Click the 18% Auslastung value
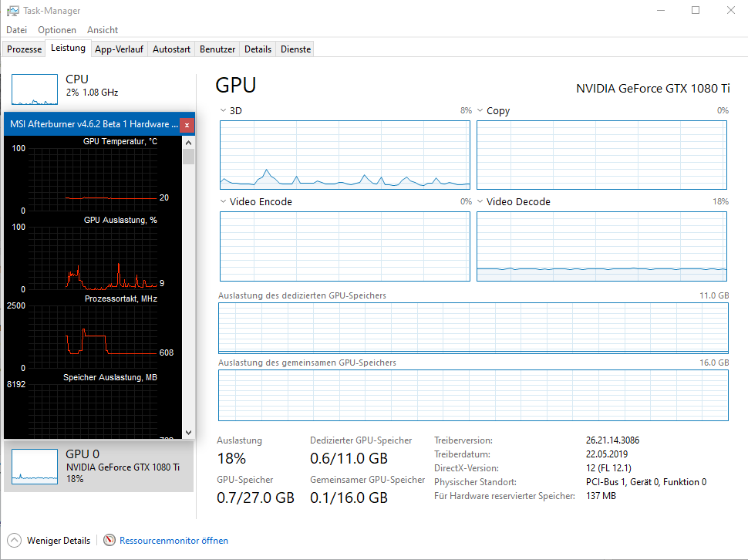The height and width of the screenshot is (560, 748). pyautogui.click(x=231, y=458)
